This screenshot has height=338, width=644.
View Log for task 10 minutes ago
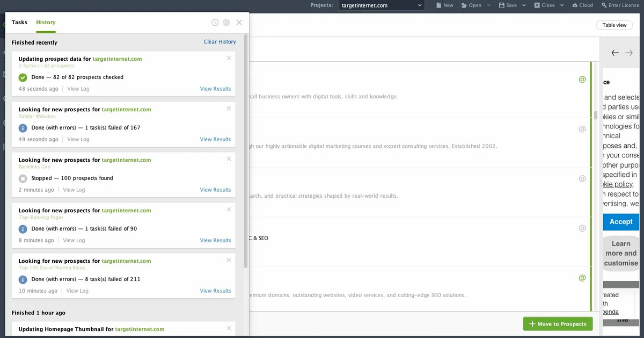[x=77, y=291]
